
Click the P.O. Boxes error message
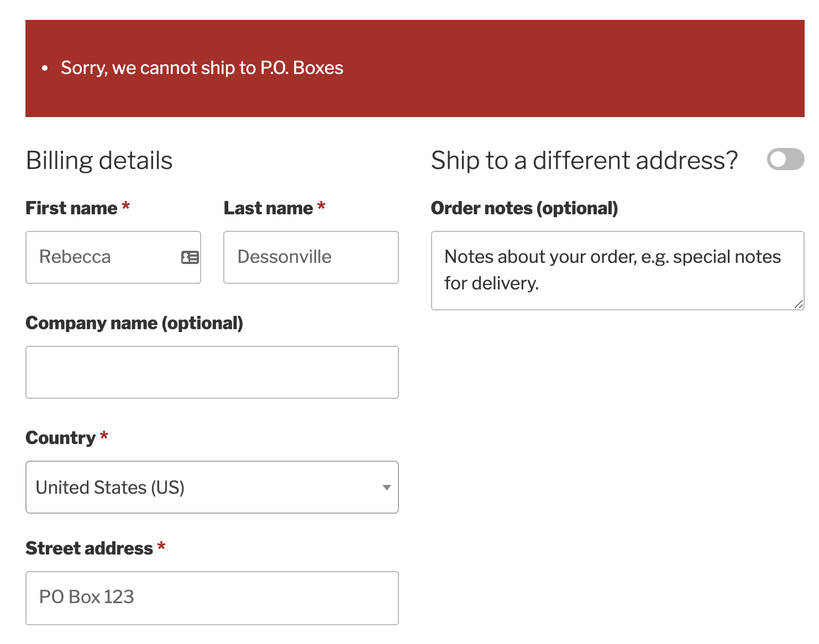[x=202, y=68]
